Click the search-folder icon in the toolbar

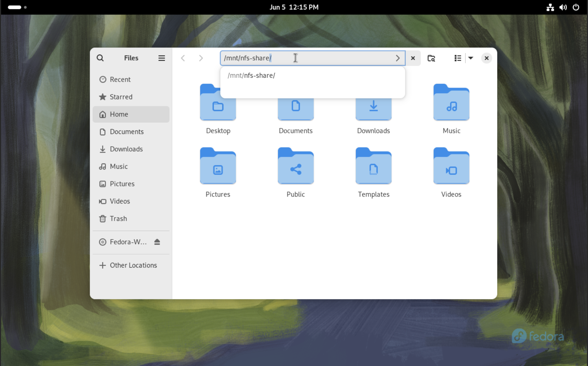pos(431,58)
